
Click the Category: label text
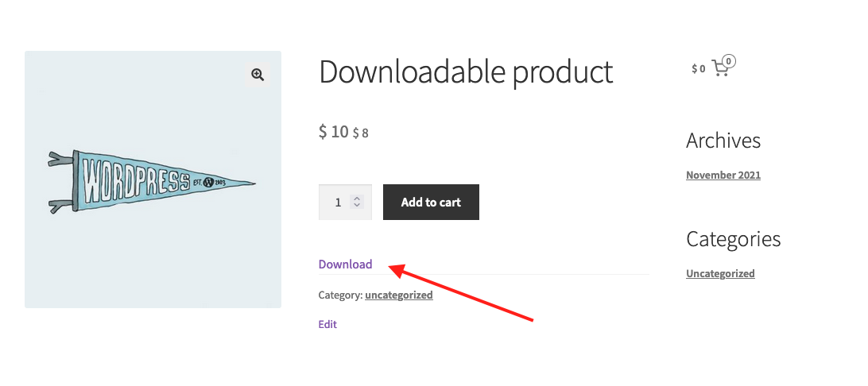tap(340, 295)
